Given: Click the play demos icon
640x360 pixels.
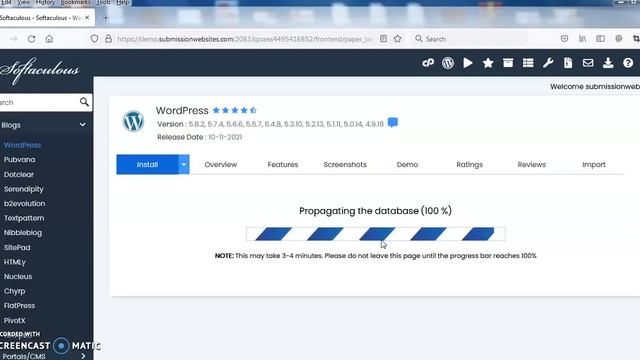Looking at the screenshot, I should pyautogui.click(x=468, y=63).
